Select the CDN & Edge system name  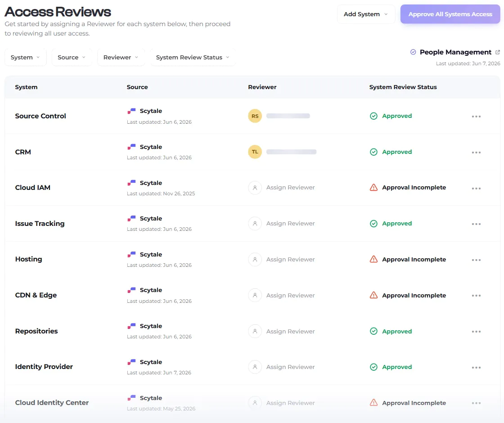[36, 295]
